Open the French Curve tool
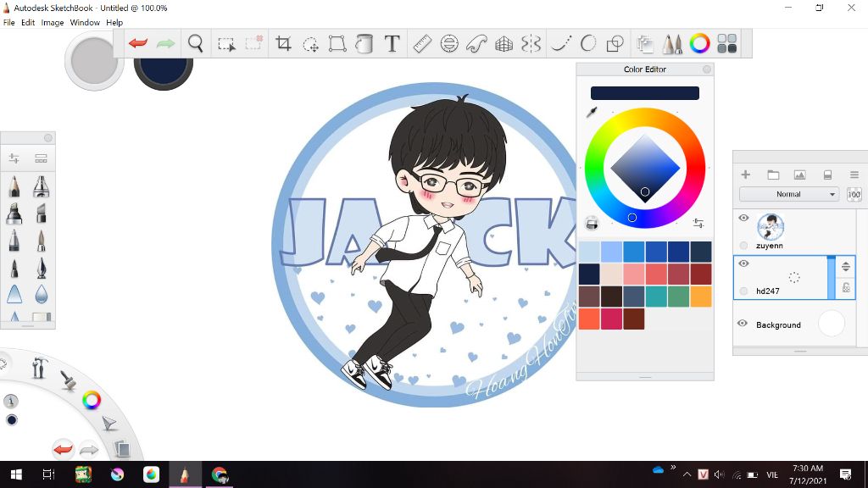Image resolution: width=868 pixels, height=488 pixels. [476, 43]
